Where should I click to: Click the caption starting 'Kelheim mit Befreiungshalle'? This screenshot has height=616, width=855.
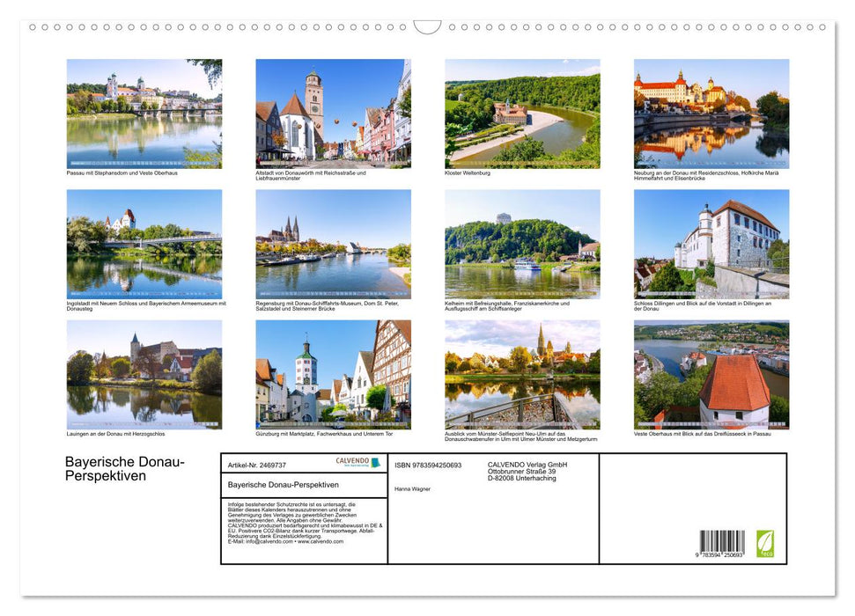pos(507,306)
